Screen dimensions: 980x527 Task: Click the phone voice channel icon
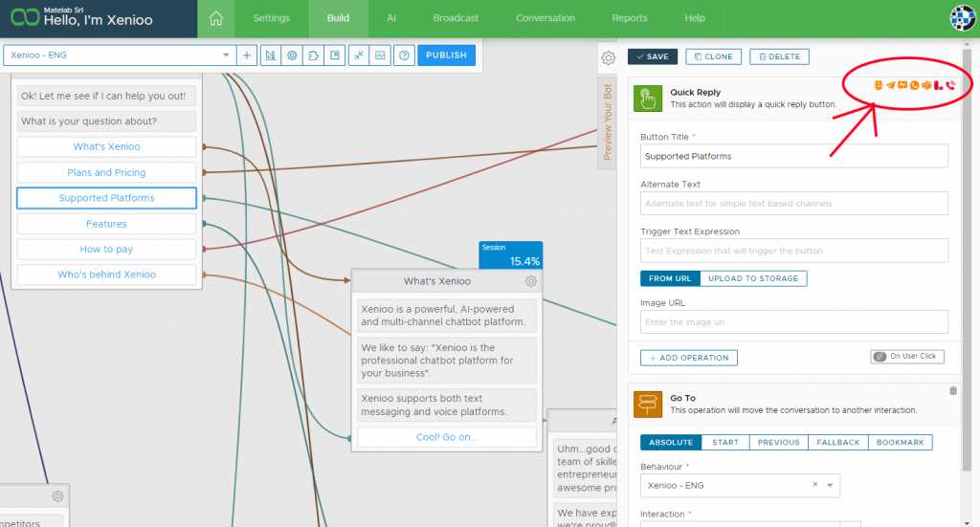[x=950, y=85]
